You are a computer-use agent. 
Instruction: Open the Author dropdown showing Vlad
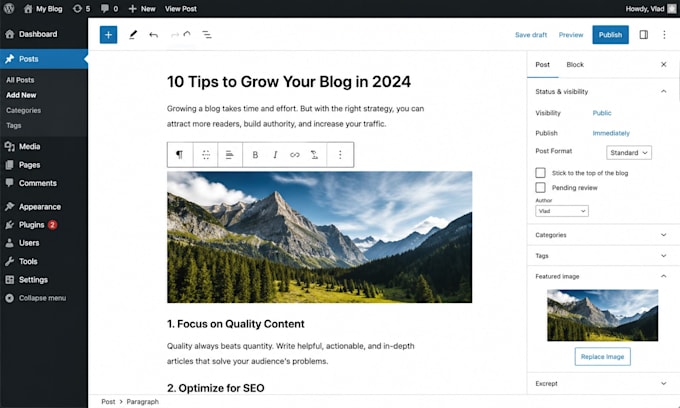(x=562, y=211)
